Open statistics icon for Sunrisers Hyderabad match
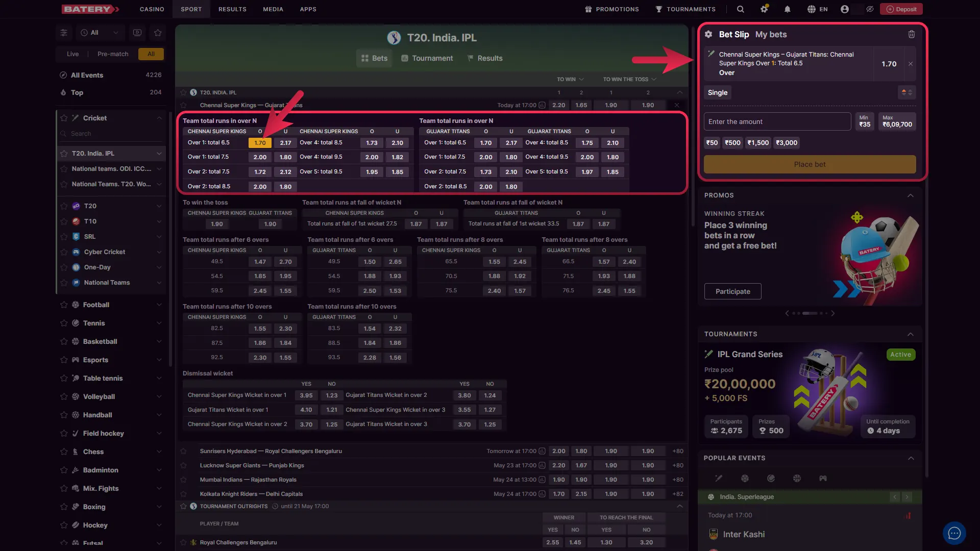This screenshot has width=980, height=551. pyautogui.click(x=542, y=451)
